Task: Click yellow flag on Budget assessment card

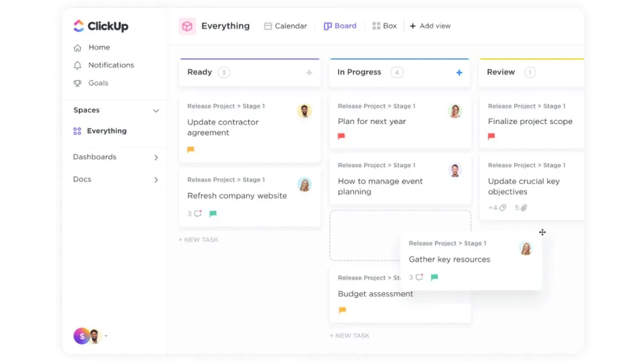Action: 342,310
